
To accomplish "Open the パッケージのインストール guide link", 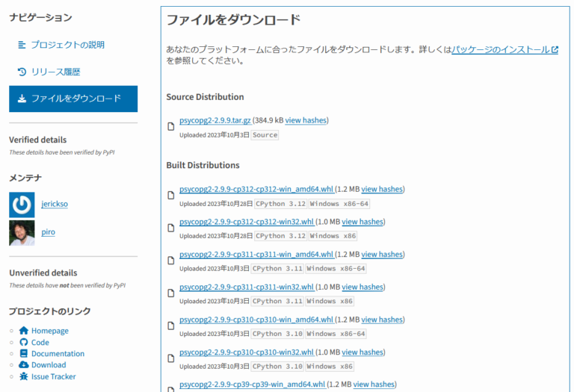I will [501, 49].
